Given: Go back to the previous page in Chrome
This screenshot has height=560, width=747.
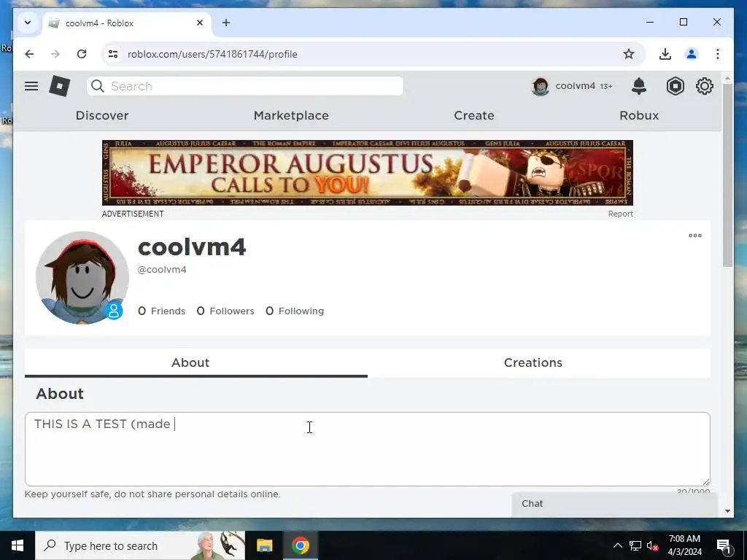Looking at the screenshot, I should pos(29,54).
